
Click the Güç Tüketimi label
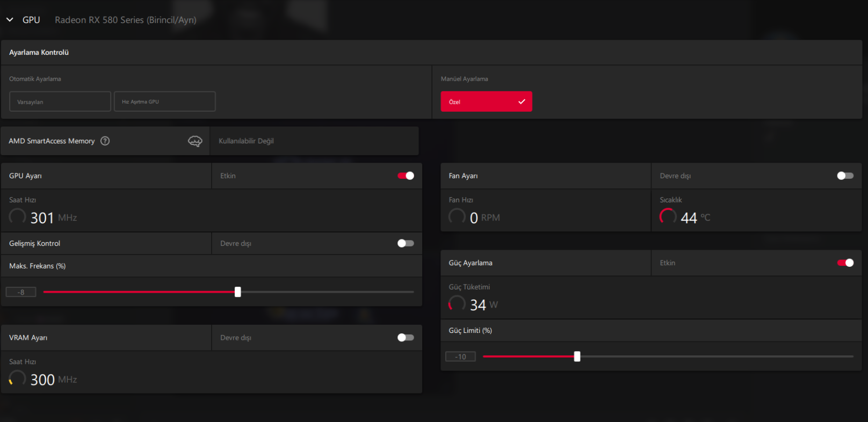click(469, 287)
